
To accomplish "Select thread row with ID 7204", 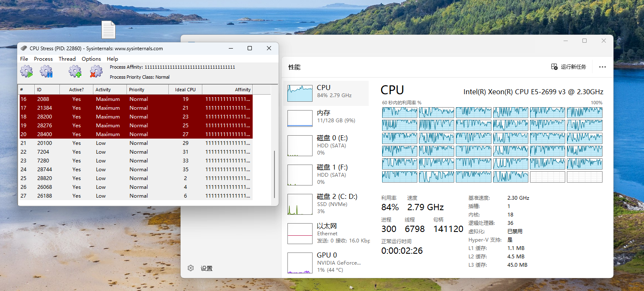I will point(135,152).
